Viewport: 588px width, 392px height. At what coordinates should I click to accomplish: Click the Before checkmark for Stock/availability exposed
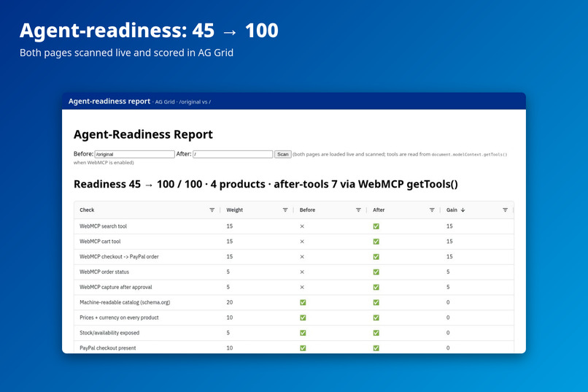tap(303, 333)
